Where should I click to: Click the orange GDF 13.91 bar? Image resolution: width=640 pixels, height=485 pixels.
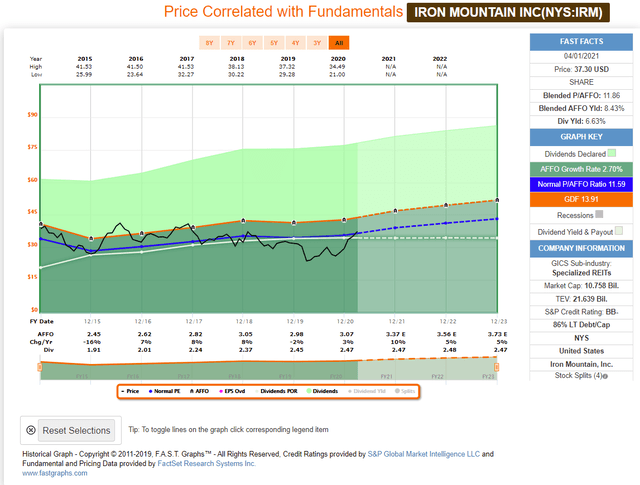click(581, 199)
